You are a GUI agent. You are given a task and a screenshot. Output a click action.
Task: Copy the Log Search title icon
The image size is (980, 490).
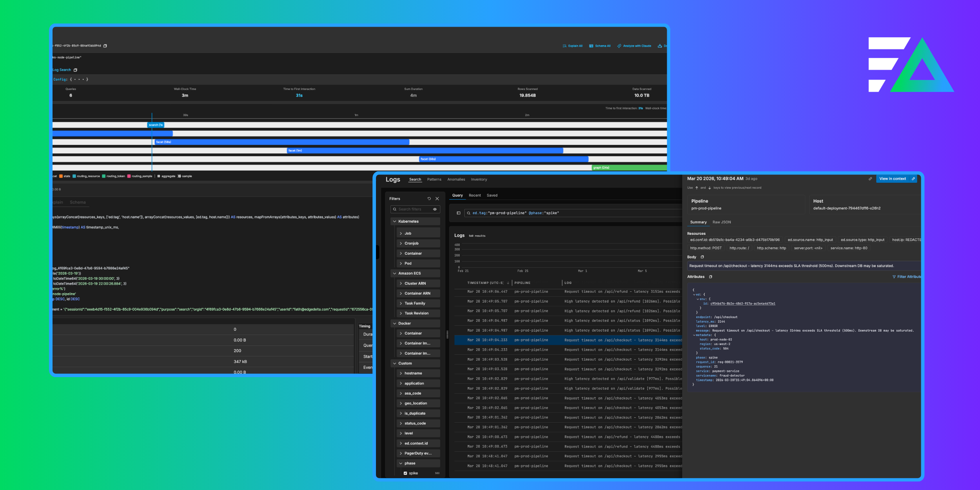coord(76,70)
